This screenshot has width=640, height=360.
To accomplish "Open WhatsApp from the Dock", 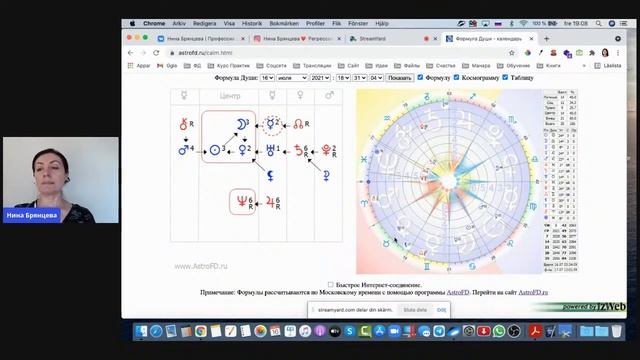I will point(498,331).
